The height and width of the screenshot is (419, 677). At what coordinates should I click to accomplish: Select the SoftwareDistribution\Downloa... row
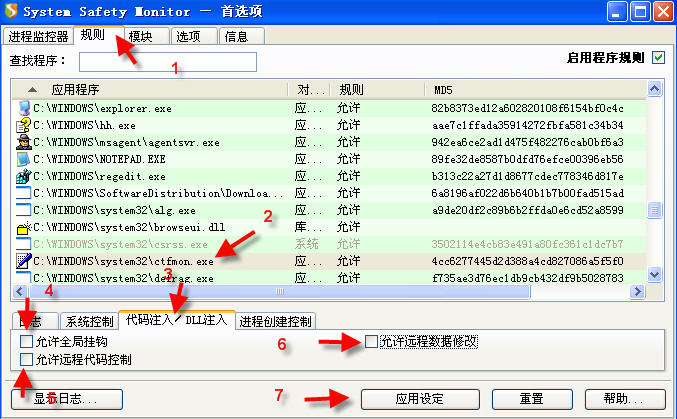(329, 193)
